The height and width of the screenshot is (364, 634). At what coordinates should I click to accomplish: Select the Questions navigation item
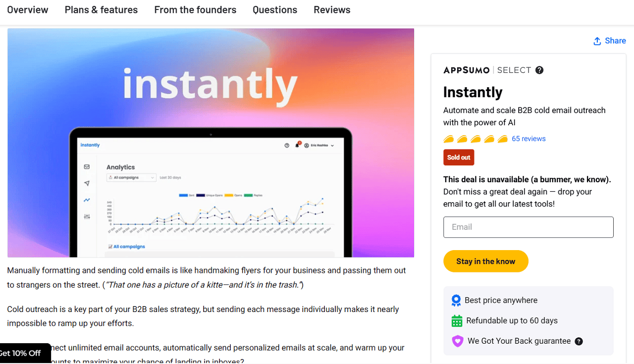pos(275,9)
